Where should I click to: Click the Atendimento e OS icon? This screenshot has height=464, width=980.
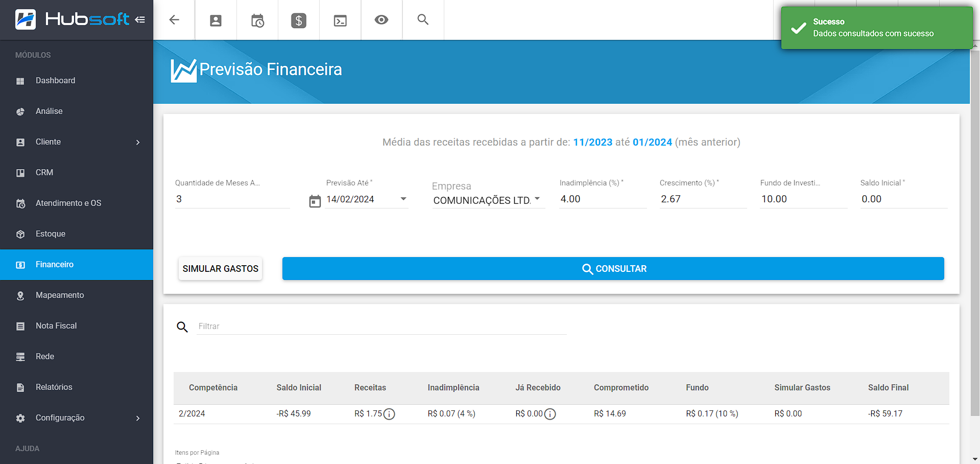pos(20,203)
